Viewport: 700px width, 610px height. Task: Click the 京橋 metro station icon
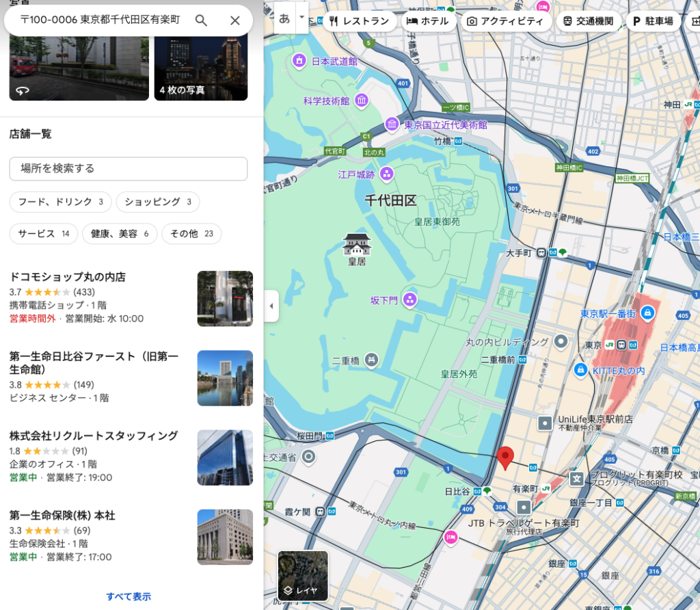click(676, 451)
